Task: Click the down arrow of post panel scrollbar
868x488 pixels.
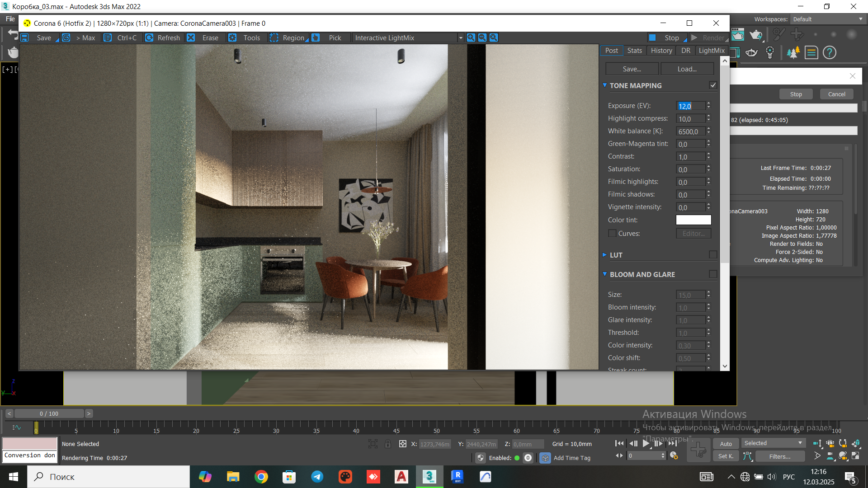Action: point(725,366)
